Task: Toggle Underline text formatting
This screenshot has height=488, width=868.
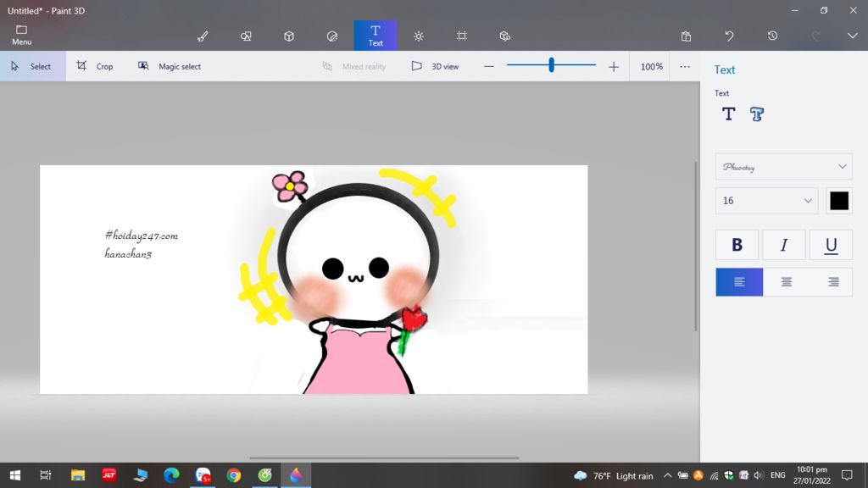Action: (831, 245)
